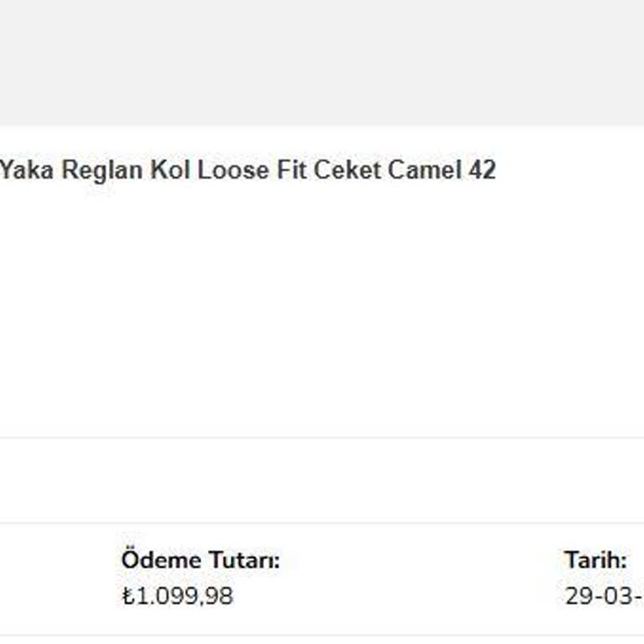Select the word "Kol" in title
Image resolution: width=644 pixels, height=644 pixels.
(170, 170)
